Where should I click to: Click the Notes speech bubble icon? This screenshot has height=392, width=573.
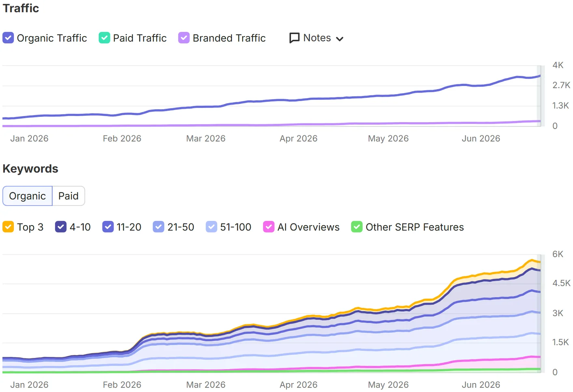[294, 38]
